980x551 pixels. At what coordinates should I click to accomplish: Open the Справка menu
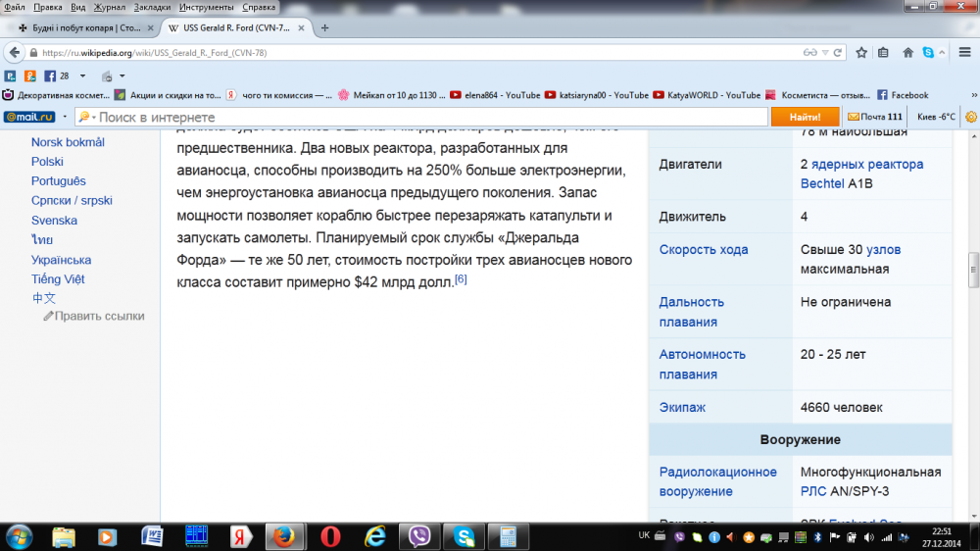(x=259, y=7)
